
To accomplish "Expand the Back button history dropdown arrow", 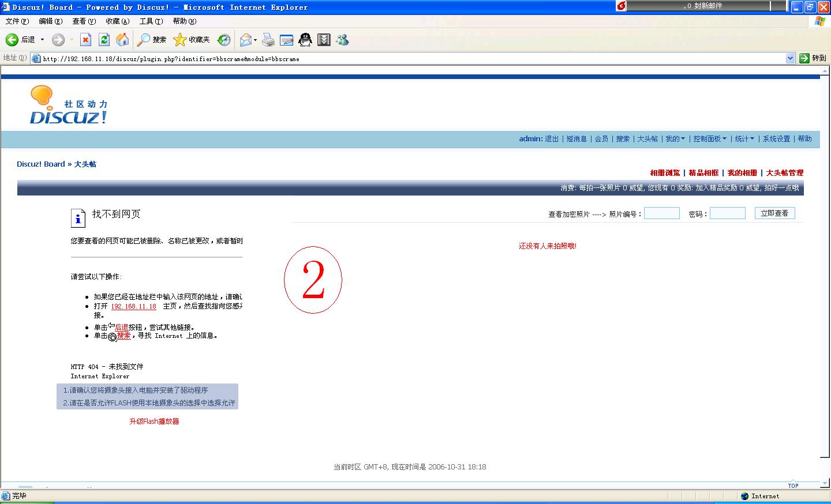I will [x=42, y=40].
